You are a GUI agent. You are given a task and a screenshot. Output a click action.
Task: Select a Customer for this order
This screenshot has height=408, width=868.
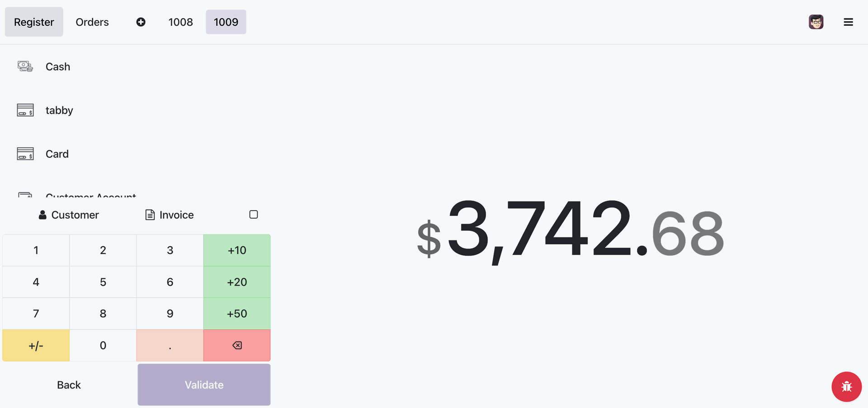[69, 215]
